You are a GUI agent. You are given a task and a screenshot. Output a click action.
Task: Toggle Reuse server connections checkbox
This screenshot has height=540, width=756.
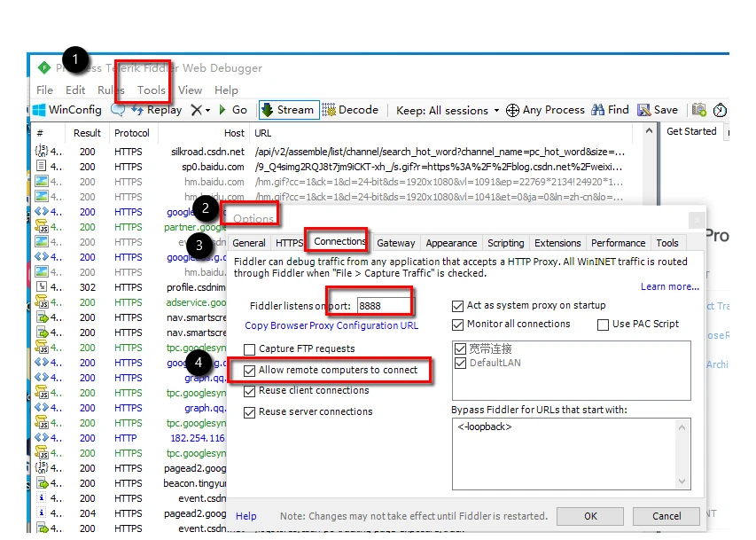(x=249, y=412)
